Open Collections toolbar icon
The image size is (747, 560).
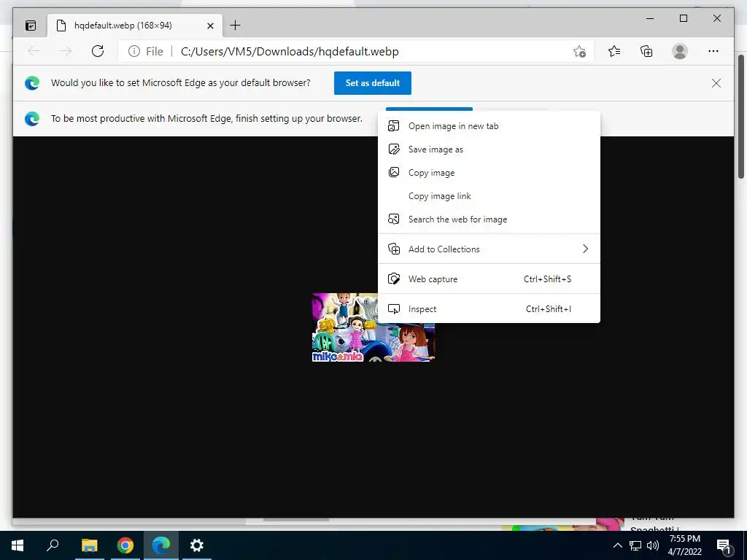[x=646, y=51]
